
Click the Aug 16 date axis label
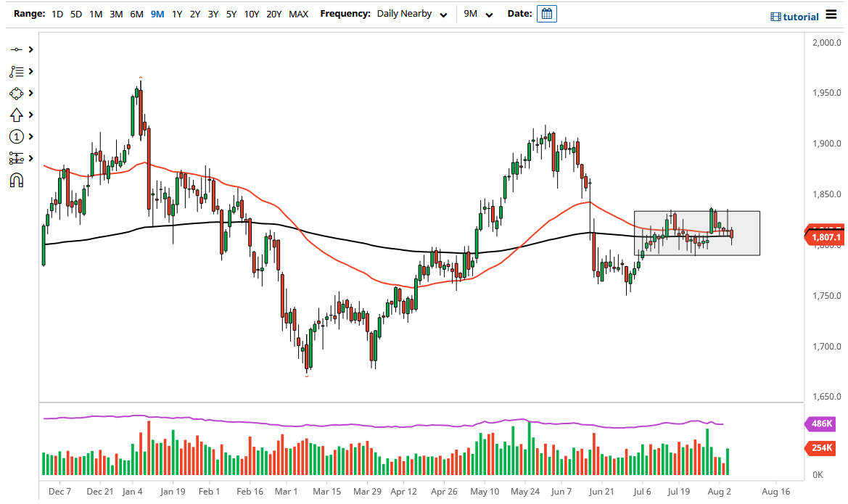coord(775,492)
